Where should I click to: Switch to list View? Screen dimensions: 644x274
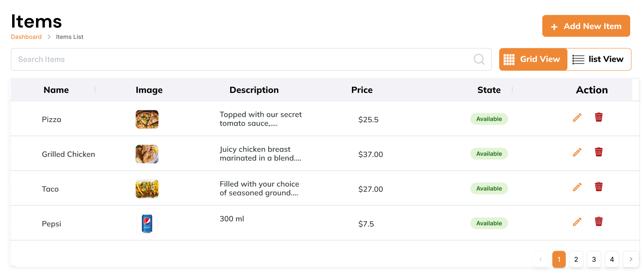coord(599,59)
